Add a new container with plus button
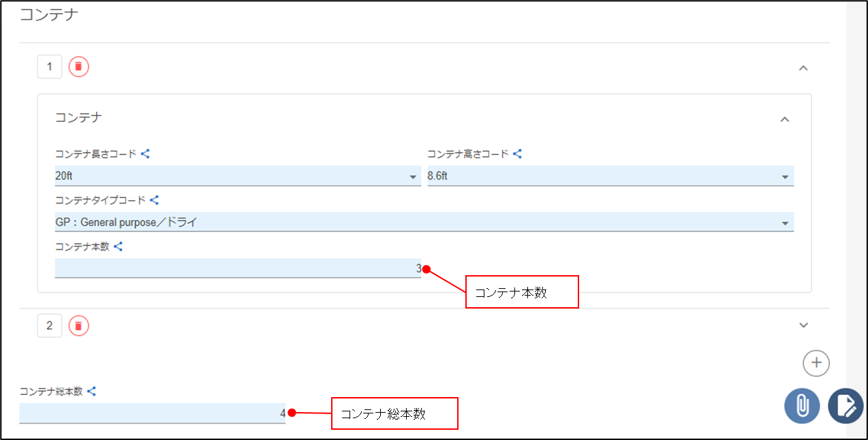Screen dimensions: 868x440 point(816,363)
